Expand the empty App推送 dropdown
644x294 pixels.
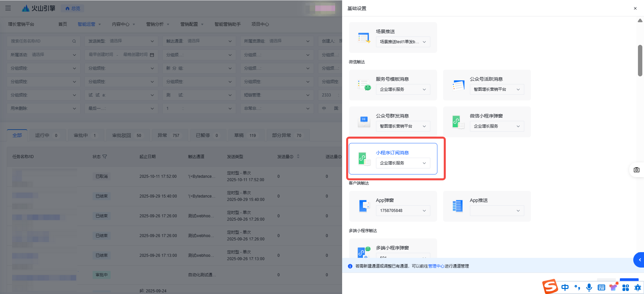point(497,211)
